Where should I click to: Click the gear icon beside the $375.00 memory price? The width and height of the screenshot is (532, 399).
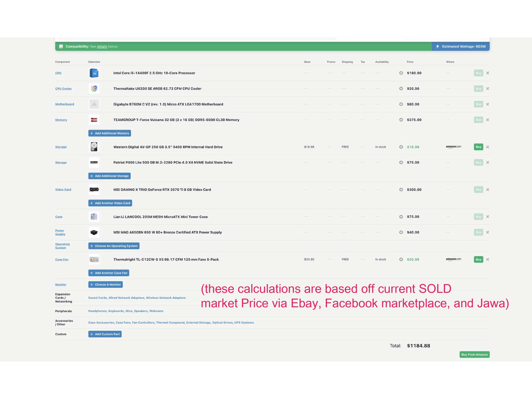coord(401,120)
